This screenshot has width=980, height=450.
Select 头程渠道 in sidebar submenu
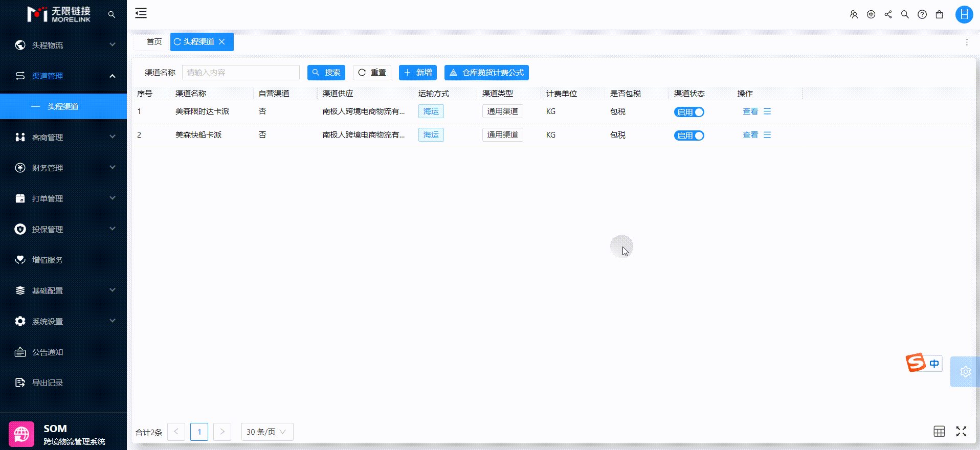coord(63,106)
